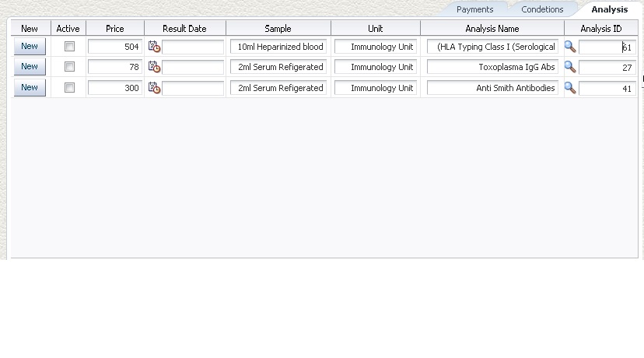Open the date picker for Toxoplasma IgG row
This screenshot has width=644, height=358.
pos(154,67)
